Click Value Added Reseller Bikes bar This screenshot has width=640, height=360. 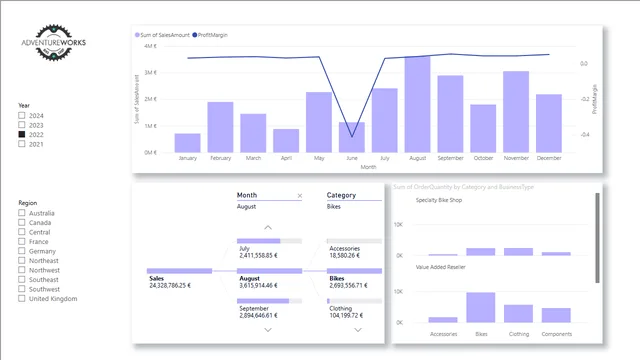click(x=481, y=307)
